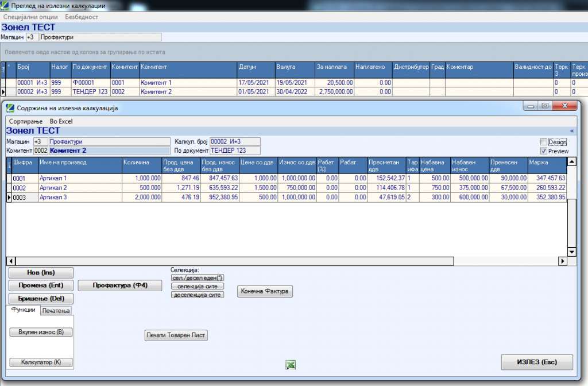Click the Дистрибутер column header
The height and width of the screenshot is (386, 588).
(x=411, y=70)
